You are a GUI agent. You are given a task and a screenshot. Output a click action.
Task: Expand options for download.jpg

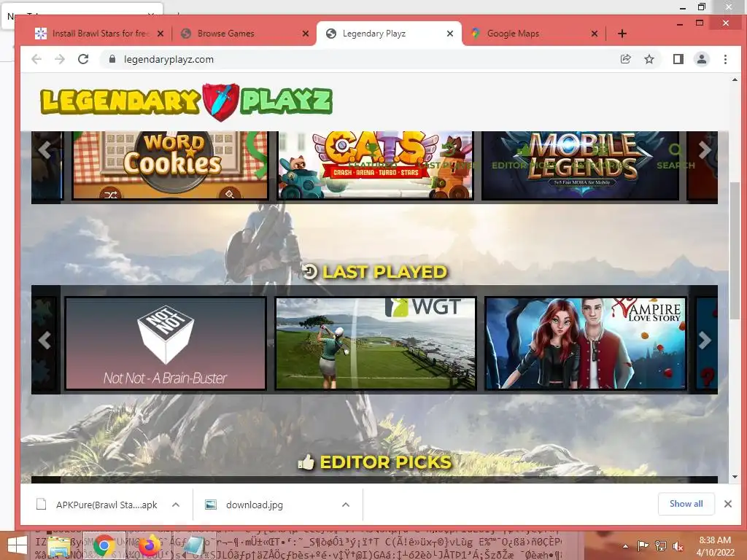tap(346, 505)
